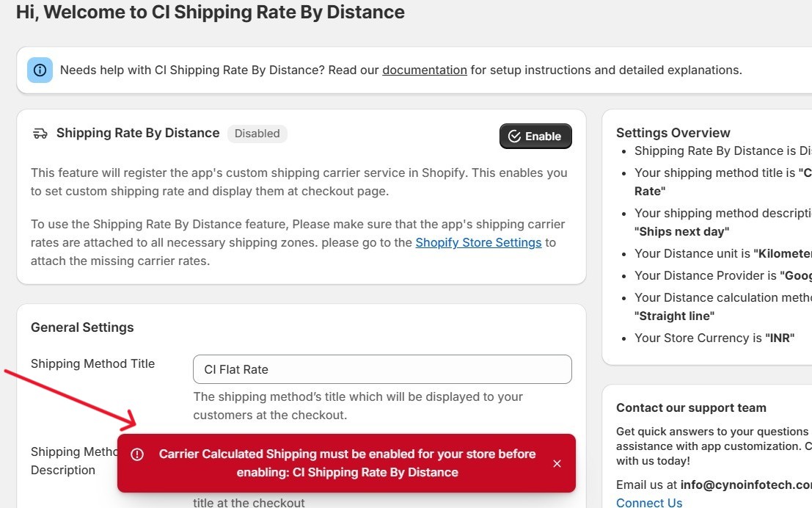Click the Disabled status badge

(x=257, y=134)
